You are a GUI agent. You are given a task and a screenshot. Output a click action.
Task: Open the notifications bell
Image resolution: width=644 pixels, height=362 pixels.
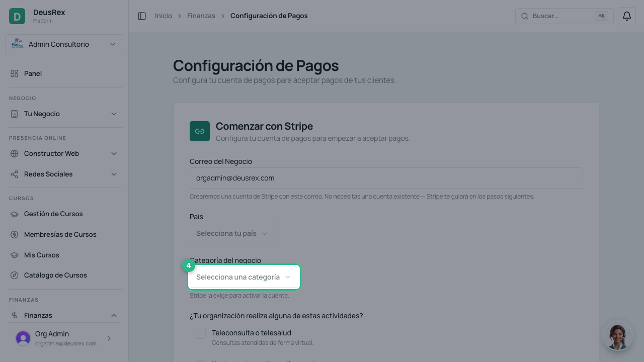pos(627,16)
